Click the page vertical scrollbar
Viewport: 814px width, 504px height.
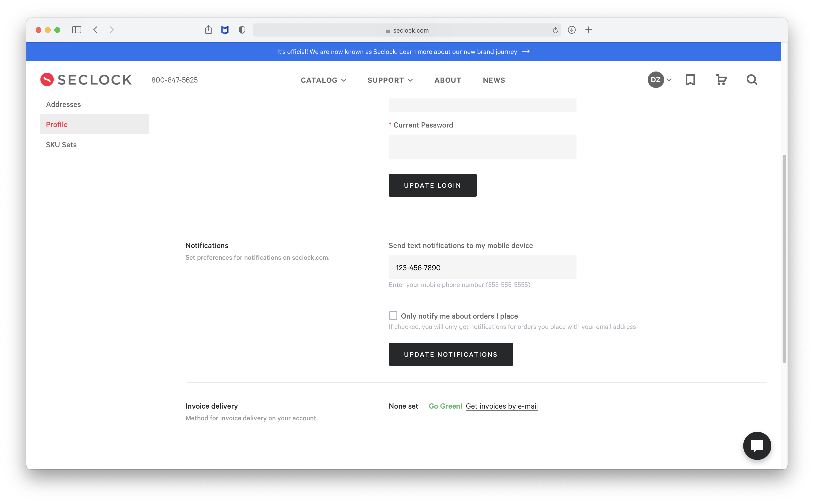784,258
